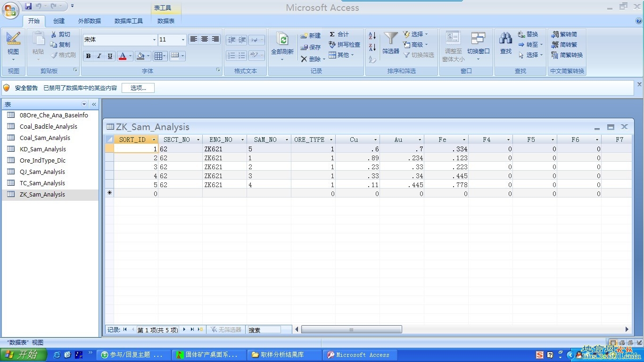The image size is (644, 362).
Task: Click 替换 replace
Action: (x=528, y=34)
